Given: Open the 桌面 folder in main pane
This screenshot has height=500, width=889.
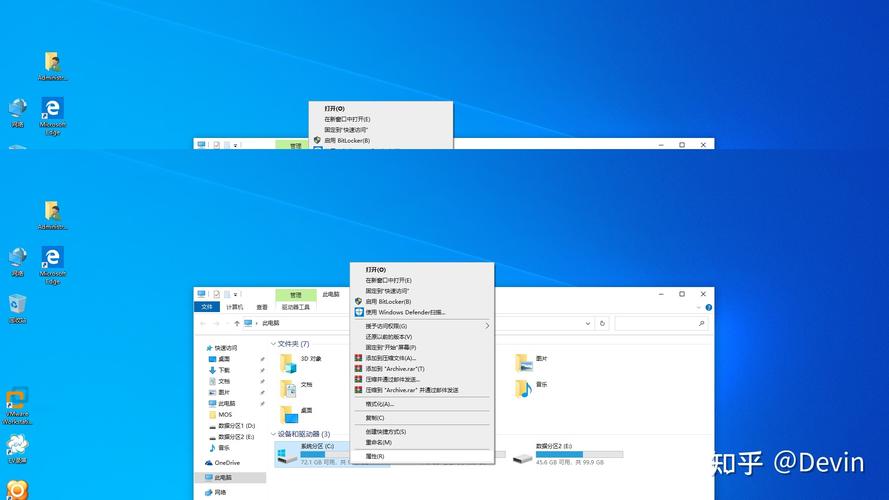Looking at the screenshot, I should (x=297, y=414).
